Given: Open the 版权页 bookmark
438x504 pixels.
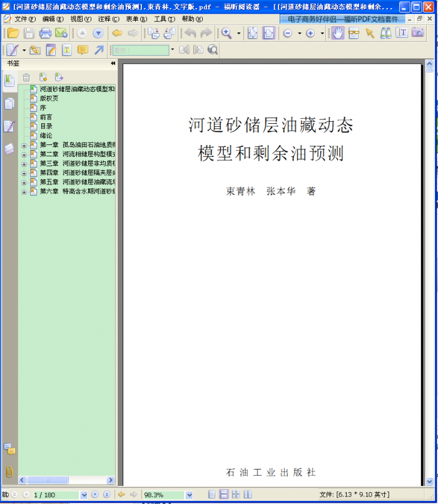Looking at the screenshot, I should point(49,98).
